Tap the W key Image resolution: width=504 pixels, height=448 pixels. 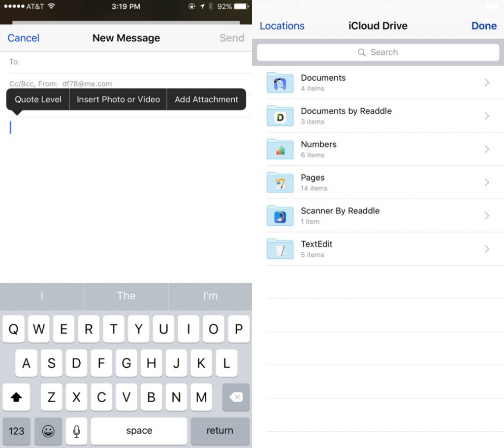pyautogui.click(x=38, y=329)
